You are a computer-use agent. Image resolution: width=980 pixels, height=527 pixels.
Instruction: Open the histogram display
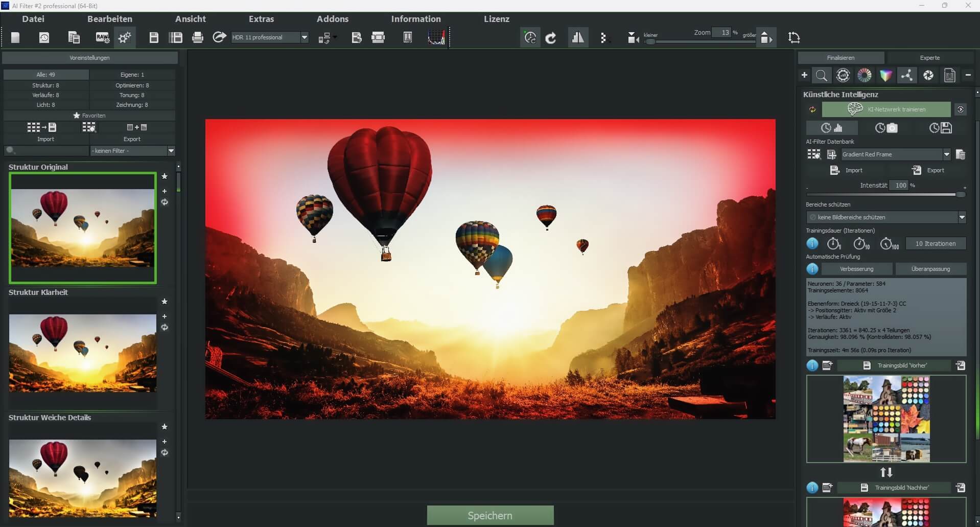point(436,37)
